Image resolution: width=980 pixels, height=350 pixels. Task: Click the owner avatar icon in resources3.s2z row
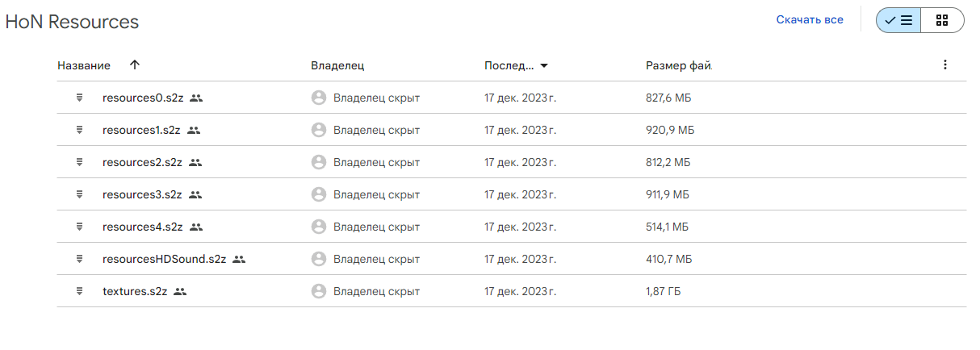click(x=319, y=194)
